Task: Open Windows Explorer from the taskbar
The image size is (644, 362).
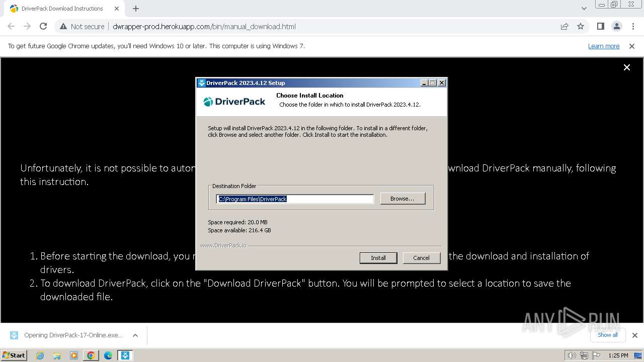Action: coord(57,355)
